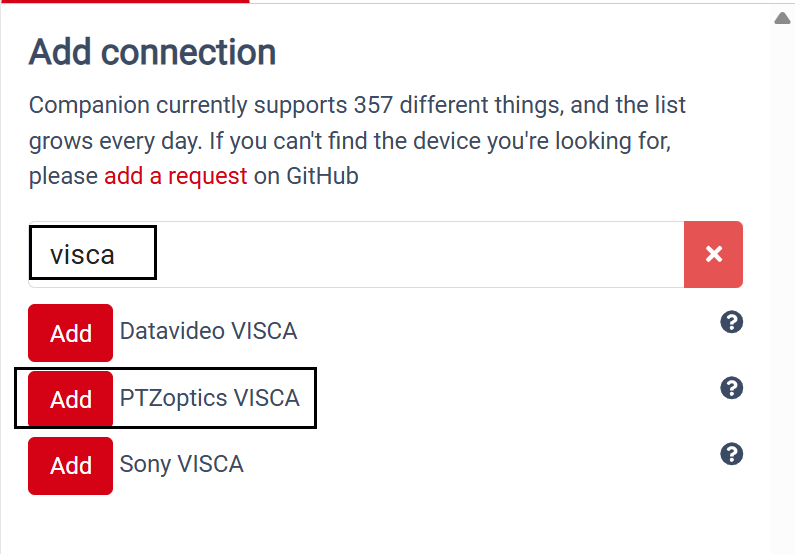
Task: Select the PTZoptics VISCA module name
Action: [x=209, y=398]
